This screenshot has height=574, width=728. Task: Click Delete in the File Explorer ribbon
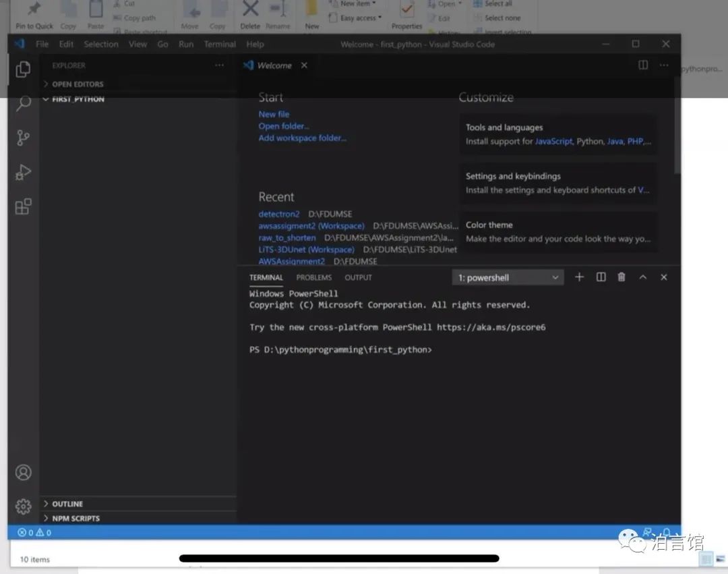250,16
